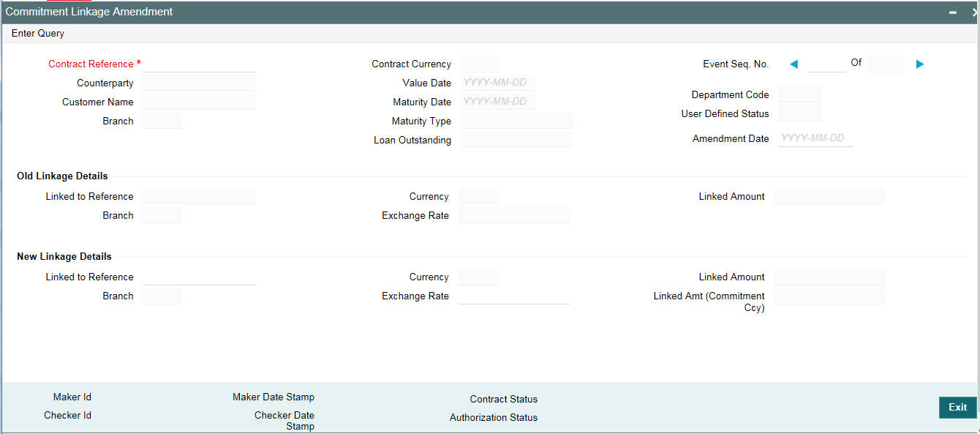The image size is (980, 434).
Task: Select New Linkage Details Branch field
Action: (x=162, y=296)
